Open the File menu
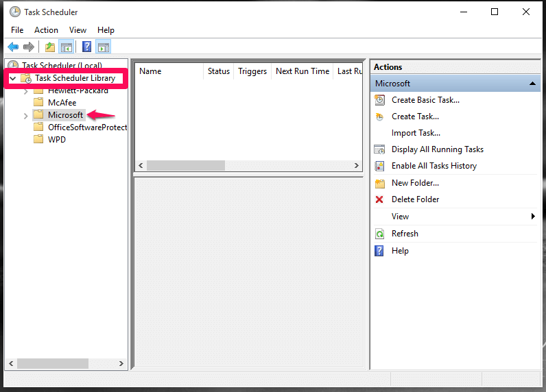 click(x=17, y=30)
